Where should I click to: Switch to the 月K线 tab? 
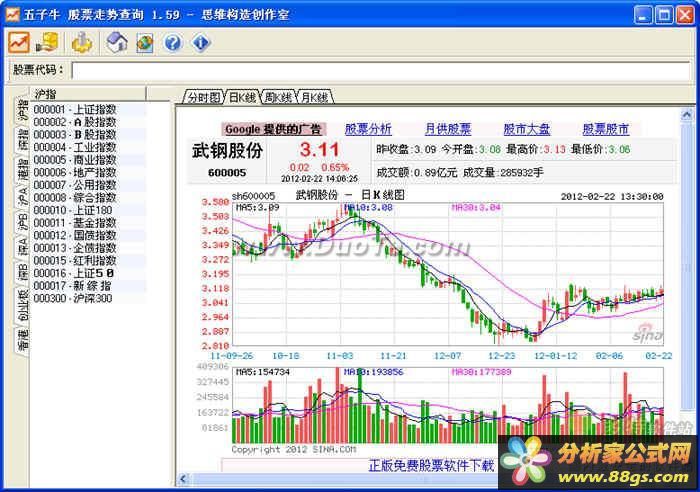(x=315, y=97)
